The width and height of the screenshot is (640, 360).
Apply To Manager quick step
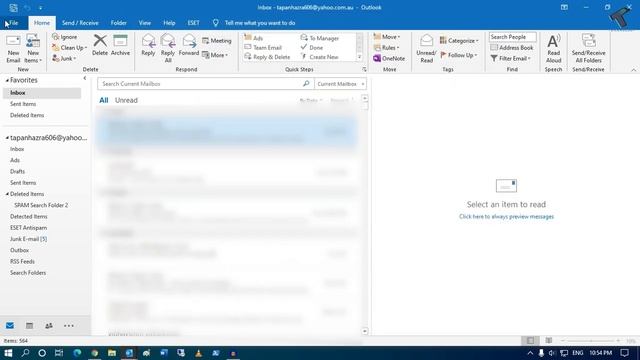[x=320, y=38]
